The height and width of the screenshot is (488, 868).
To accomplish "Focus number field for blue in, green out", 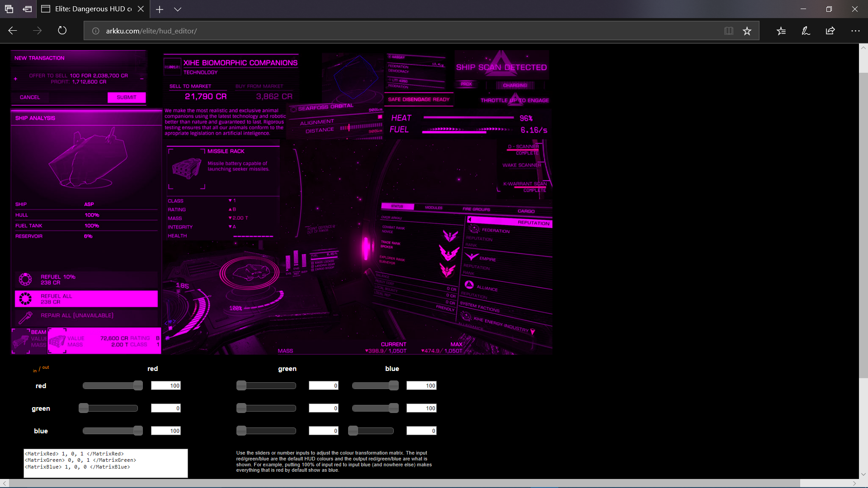I will click(x=324, y=431).
